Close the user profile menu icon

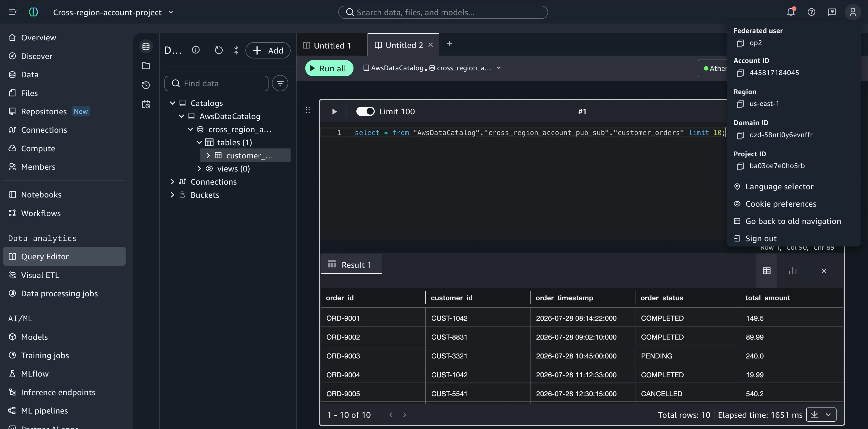click(853, 12)
